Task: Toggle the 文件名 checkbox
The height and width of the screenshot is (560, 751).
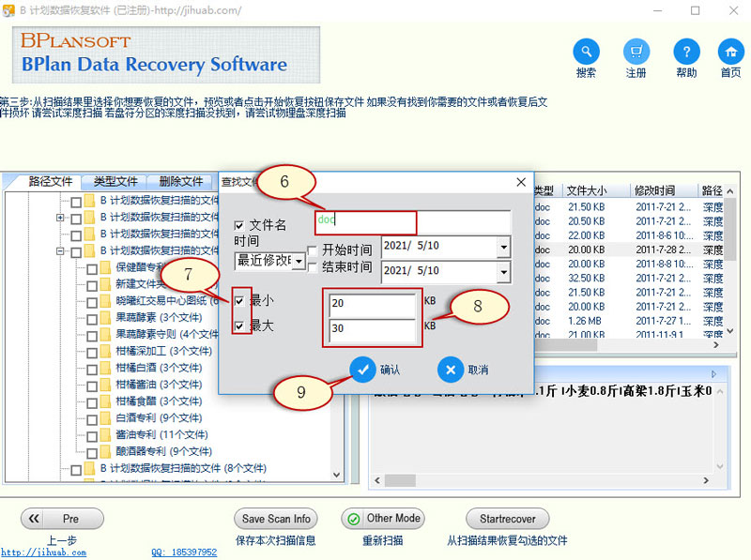Action: [x=239, y=225]
